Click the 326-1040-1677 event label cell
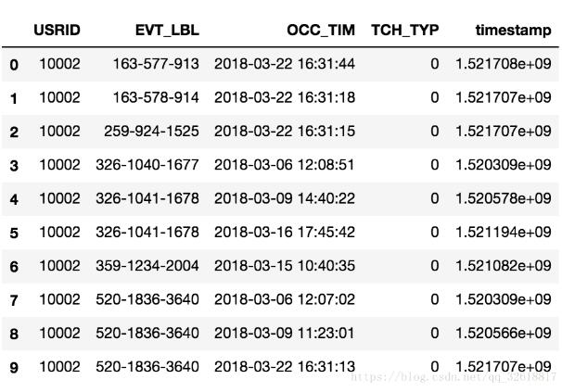 [x=147, y=165]
